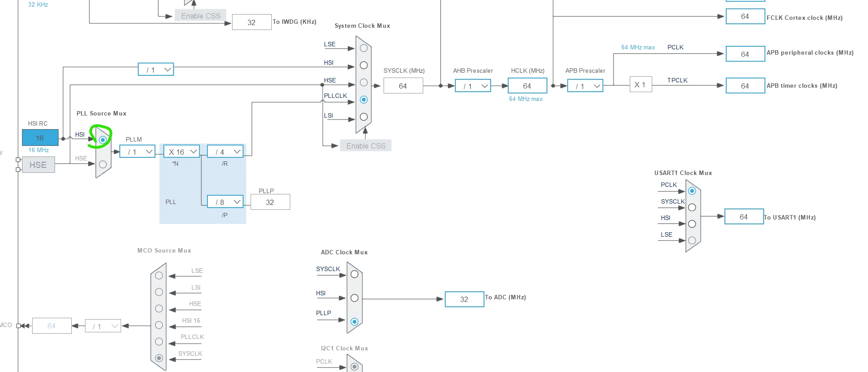Image resolution: width=868 pixels, height=372 pixels.
Task: Select HSI for ADC clock
Action: coord(355,298)
